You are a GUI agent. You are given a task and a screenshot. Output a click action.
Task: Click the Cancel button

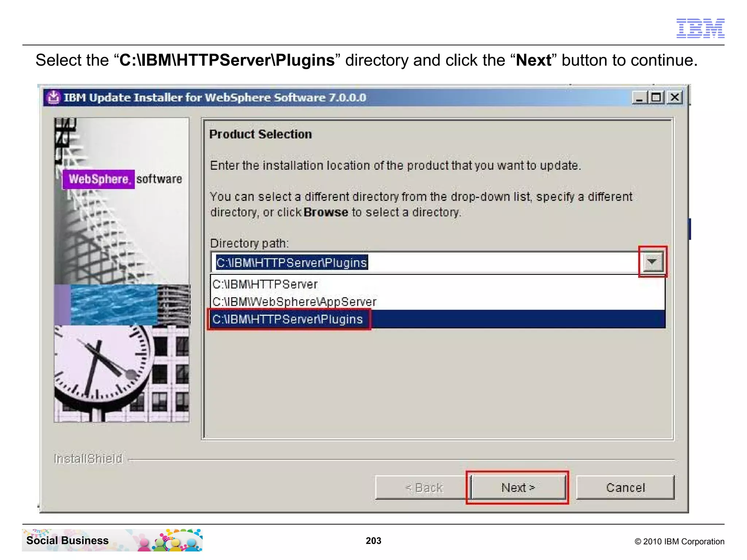point(625,487)
